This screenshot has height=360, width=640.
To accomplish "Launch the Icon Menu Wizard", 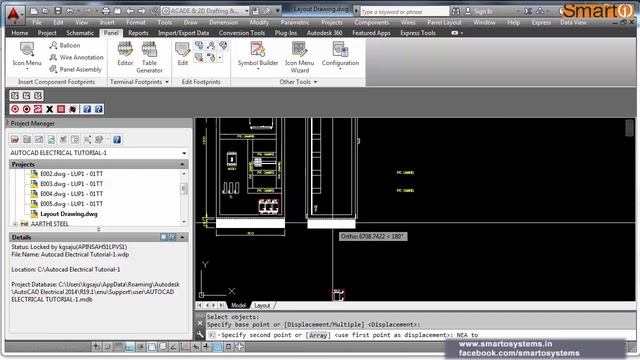I will [x=299, y=57].
